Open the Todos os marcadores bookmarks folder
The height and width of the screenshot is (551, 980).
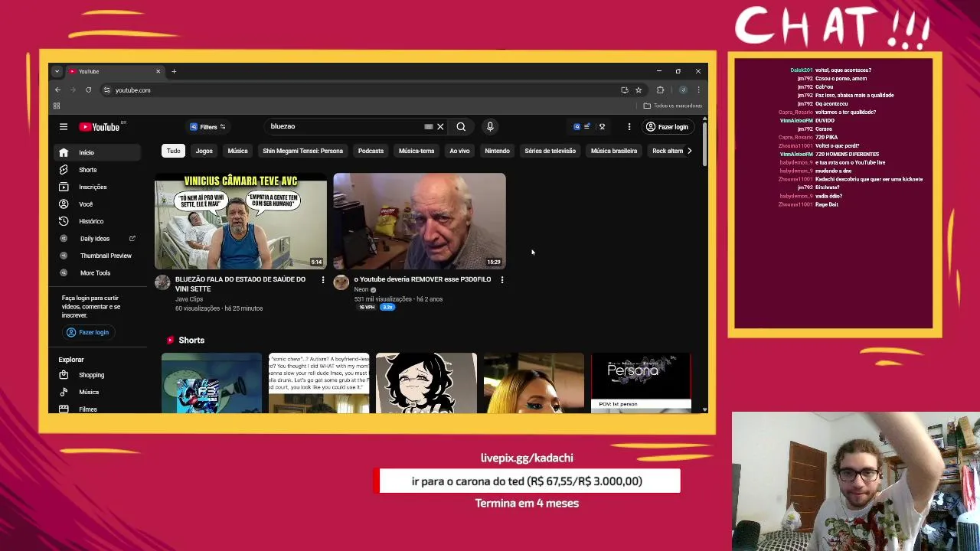click(673, 106)
